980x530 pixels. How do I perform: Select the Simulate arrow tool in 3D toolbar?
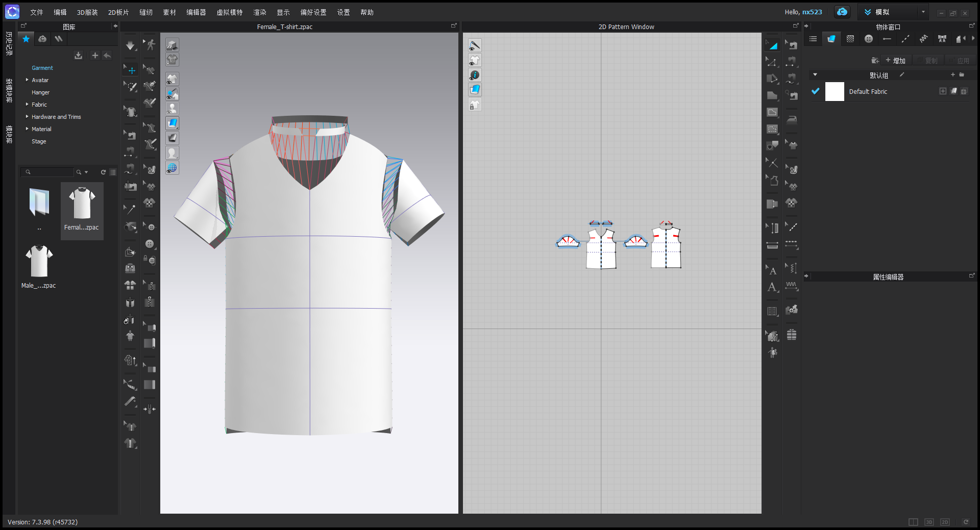coord(131,46)
